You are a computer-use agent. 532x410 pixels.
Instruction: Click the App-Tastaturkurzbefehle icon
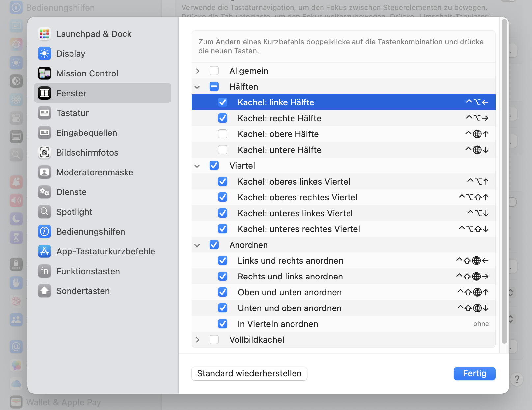point(44,251)
